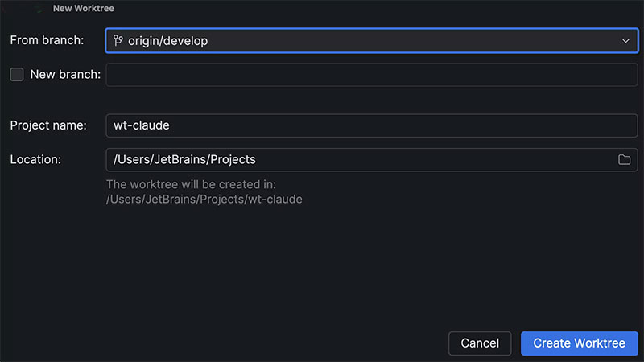Click the git branch icon beside origin/develop
This screenshot has height=362, width=644.
pyautogui.click(x=118, y=41)
